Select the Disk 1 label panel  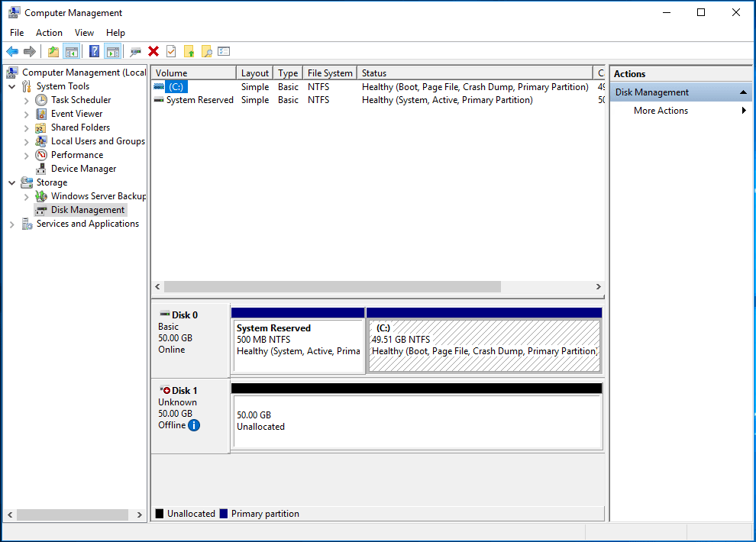click(x=190, y=416)
